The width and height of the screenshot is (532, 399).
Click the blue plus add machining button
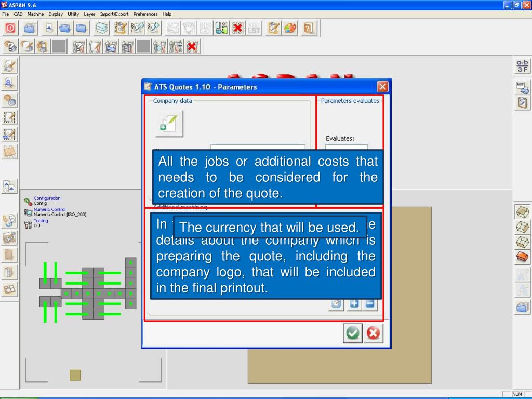pos(354,303)
